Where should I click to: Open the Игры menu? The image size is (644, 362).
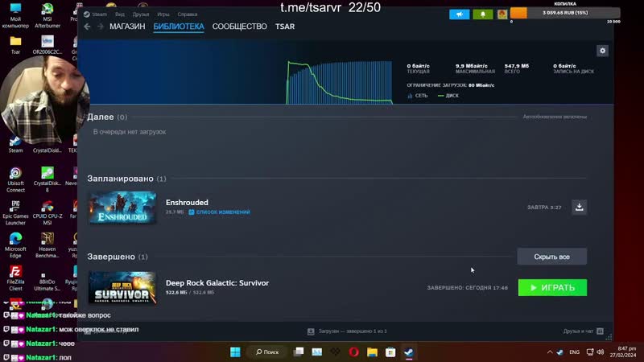pos(163,14)
